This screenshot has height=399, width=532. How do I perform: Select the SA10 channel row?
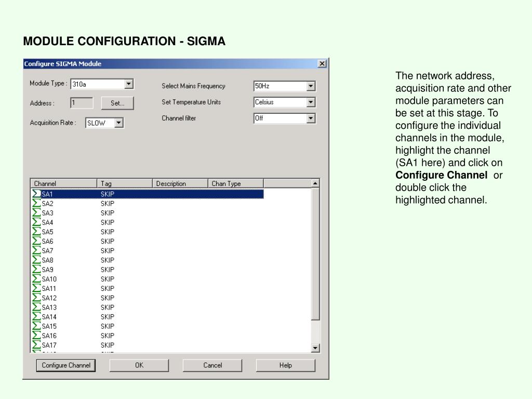point(148,279)
